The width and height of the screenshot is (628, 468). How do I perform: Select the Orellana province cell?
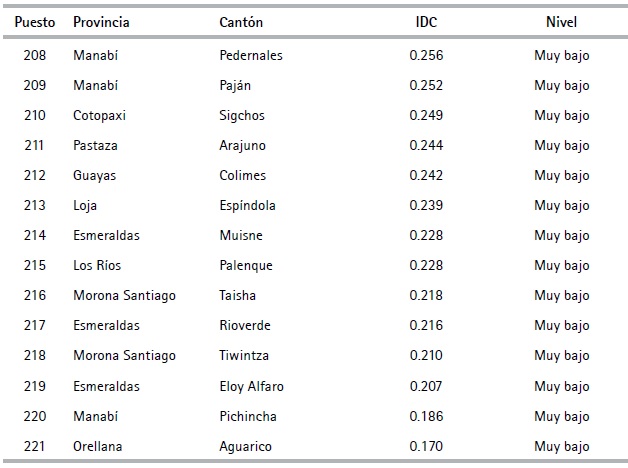[x=98, y=446]
